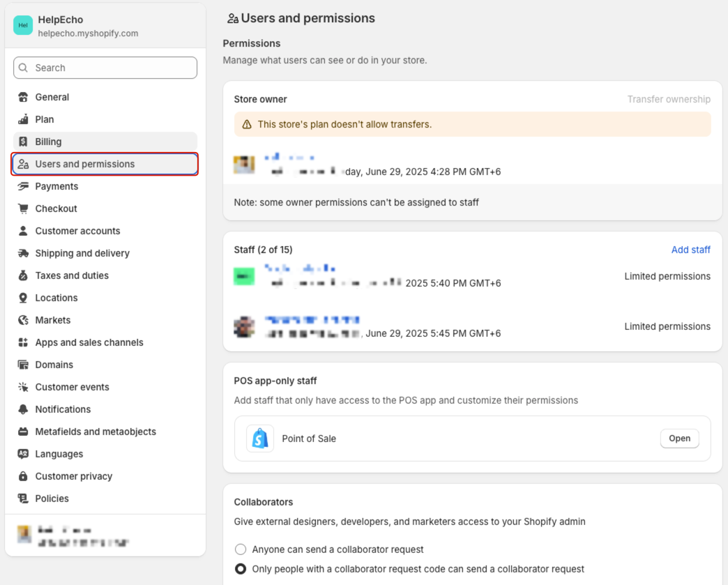Open the Billing settings page
728x585 pixels.
[x=48, y=142]
